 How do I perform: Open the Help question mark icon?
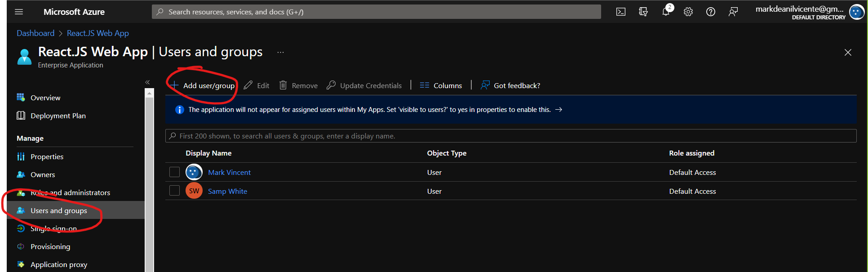pyautogui.click(x=711, y=12)
